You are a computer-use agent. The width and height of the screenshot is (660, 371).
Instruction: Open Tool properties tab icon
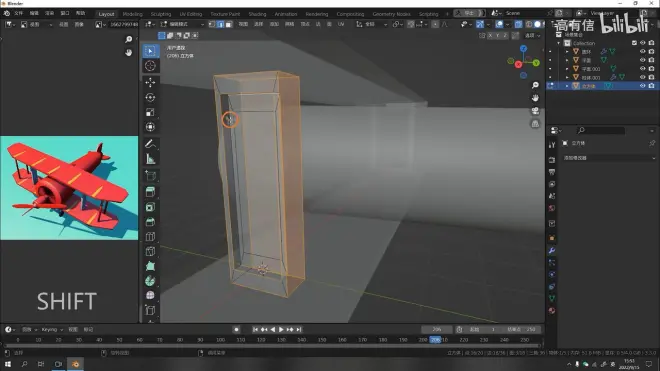tap(552, 145)
